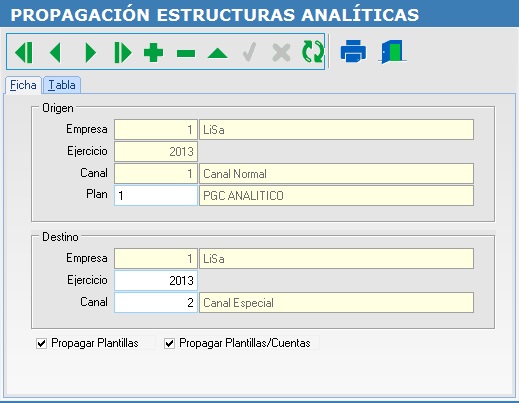Jump to the last record
The image size is (519, 403).
point(123,52)
